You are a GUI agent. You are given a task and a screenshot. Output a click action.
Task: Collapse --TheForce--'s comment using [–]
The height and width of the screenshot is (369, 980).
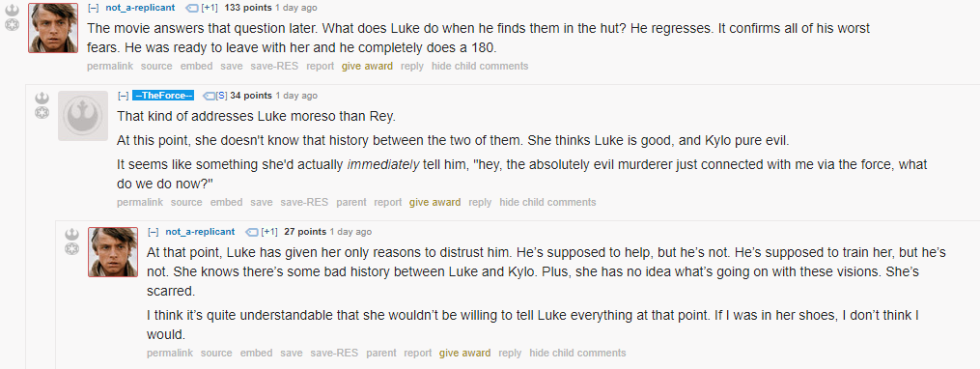(x=124, y=96)
